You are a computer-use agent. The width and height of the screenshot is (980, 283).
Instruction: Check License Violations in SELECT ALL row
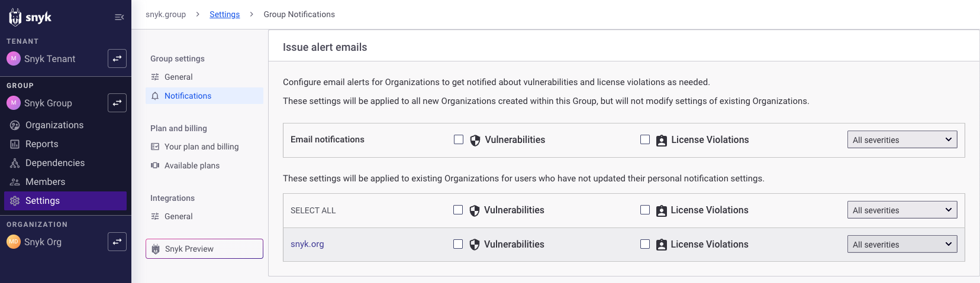(645, 210)
